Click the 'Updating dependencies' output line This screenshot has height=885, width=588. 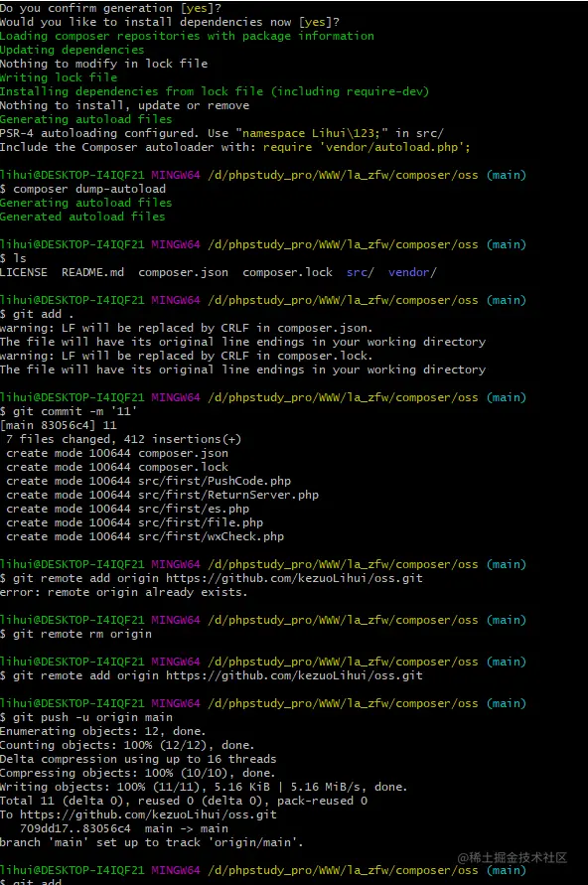click(x=73, y=50)
